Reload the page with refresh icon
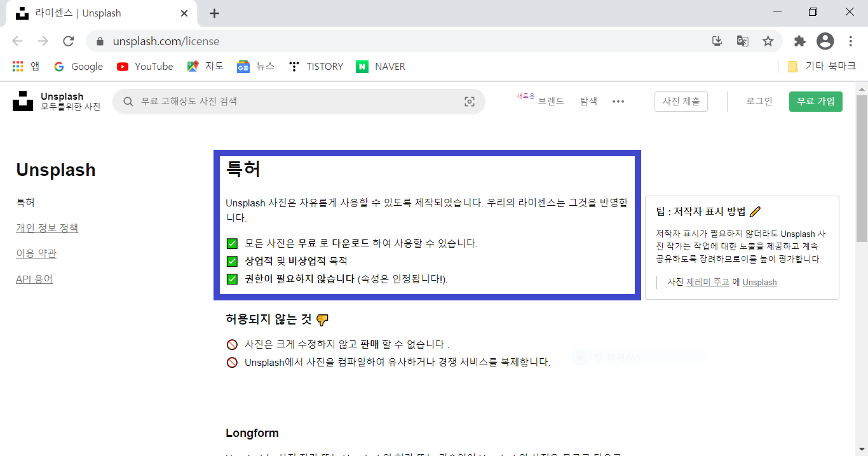The width and height of the screenshot is (868, 456). point(69,41)
